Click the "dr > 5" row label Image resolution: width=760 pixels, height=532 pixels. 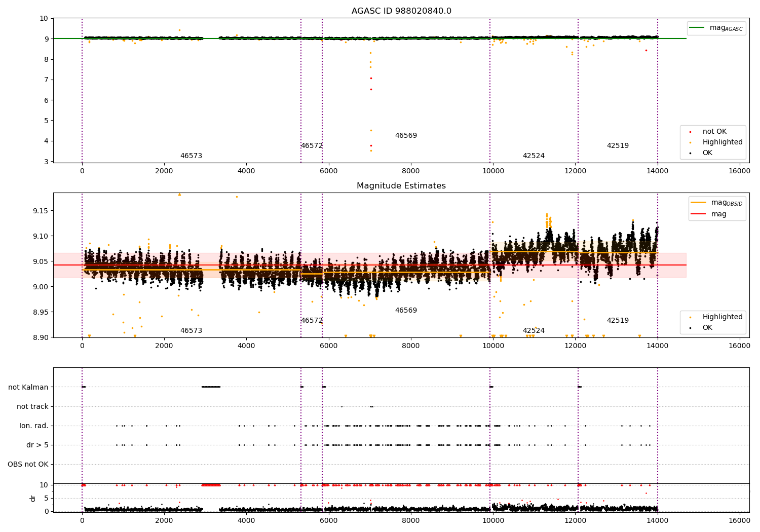[x=37, y=445]
